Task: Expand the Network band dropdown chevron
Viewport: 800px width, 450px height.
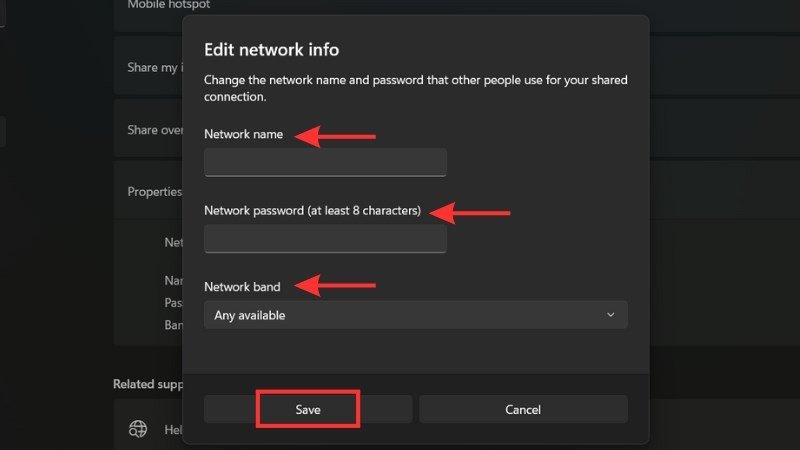Action: 611,315
